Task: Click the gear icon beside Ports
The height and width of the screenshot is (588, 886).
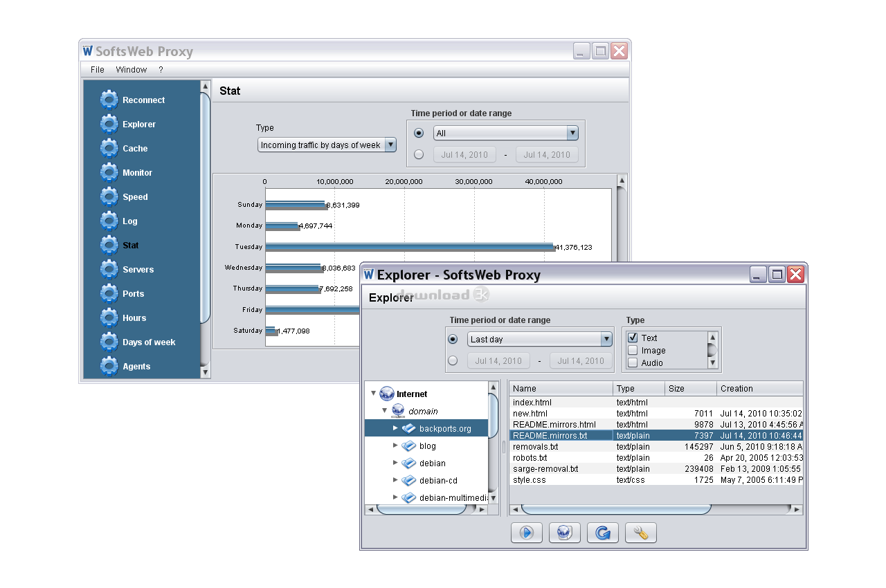Action: 109,293
